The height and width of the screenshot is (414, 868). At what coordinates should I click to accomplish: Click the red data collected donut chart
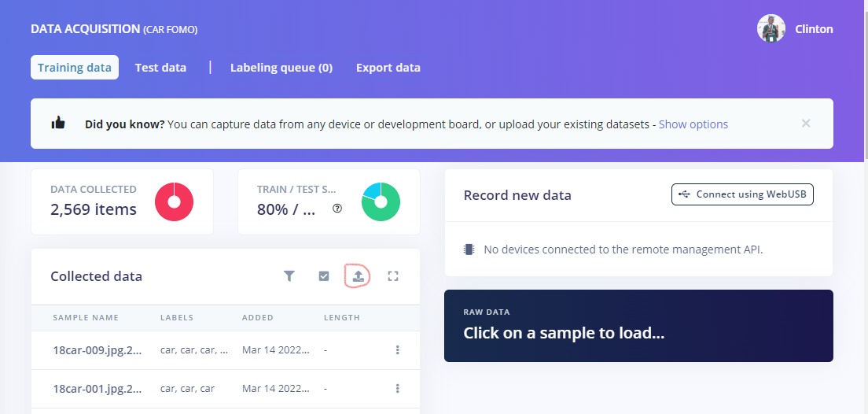click(x=174, y=202)
